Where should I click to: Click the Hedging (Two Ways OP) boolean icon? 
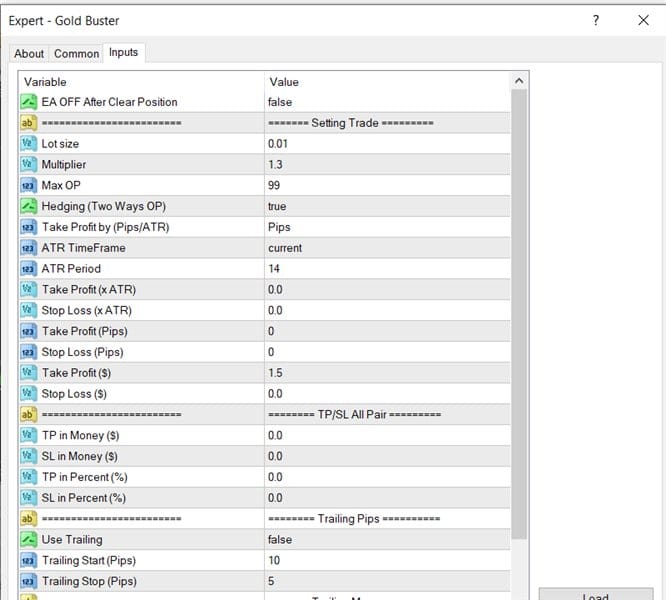click(x=28, y=206)
